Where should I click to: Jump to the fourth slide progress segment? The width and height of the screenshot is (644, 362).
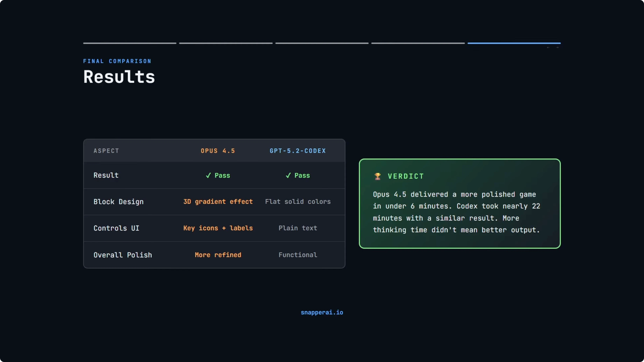(x=418, y=43)
